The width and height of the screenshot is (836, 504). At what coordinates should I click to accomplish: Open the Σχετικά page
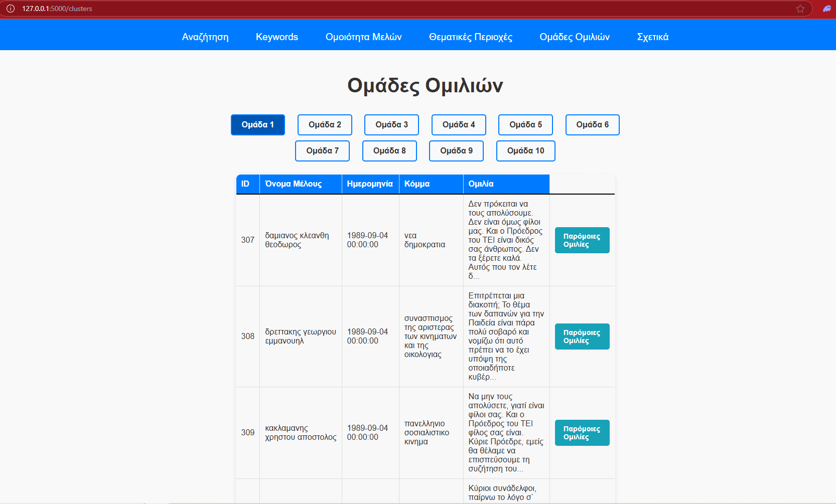pyautogui.click(x=653, y=37)
